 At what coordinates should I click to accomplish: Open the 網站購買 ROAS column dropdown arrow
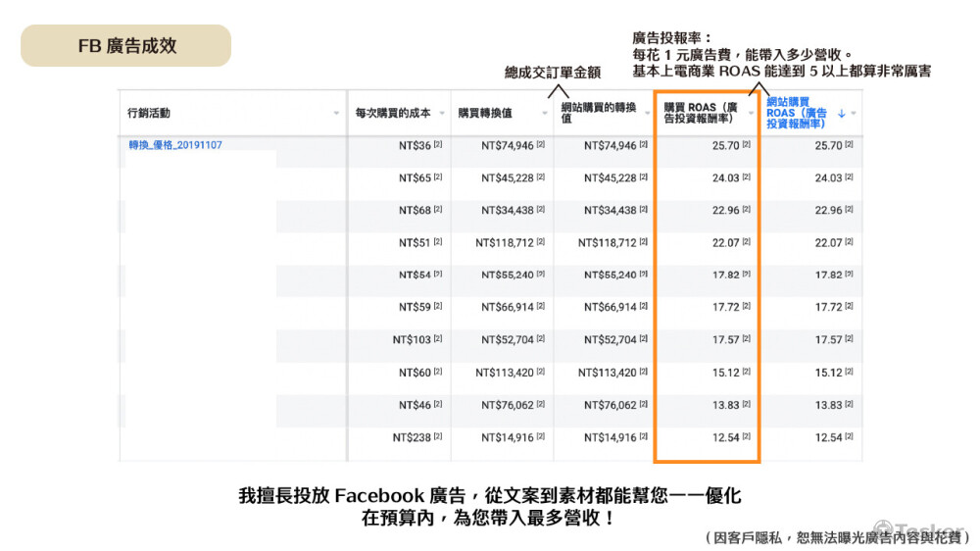tap(854, 113)
